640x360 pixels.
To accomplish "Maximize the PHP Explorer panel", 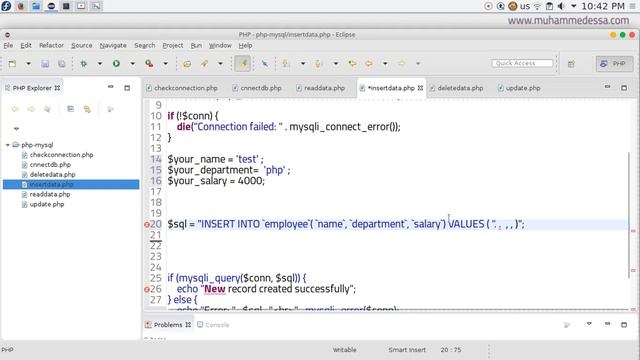I will [127, 88].
